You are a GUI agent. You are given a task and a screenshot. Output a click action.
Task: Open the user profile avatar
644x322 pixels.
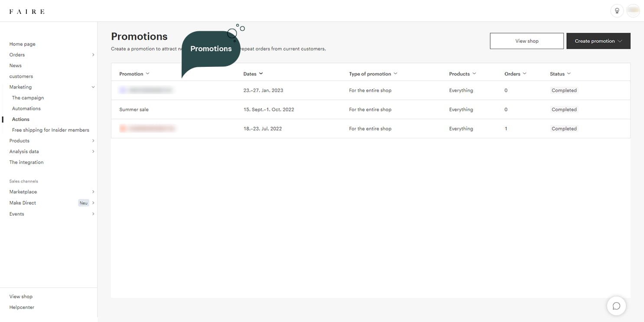coord(633,11)
